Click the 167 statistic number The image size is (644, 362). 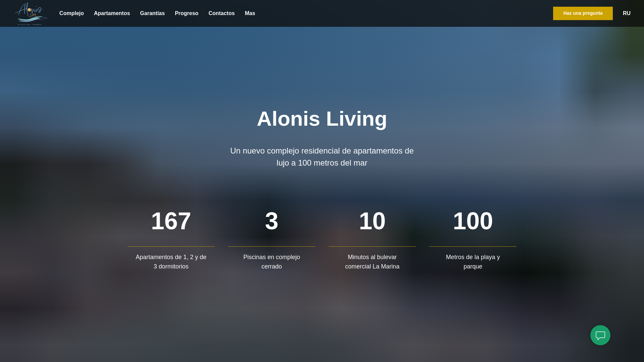point(171,221)
